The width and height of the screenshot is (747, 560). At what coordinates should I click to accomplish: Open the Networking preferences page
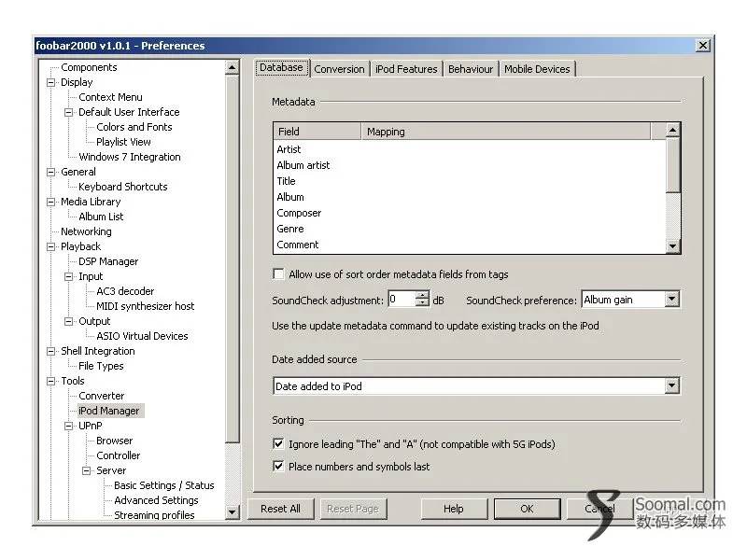point(86,231)
